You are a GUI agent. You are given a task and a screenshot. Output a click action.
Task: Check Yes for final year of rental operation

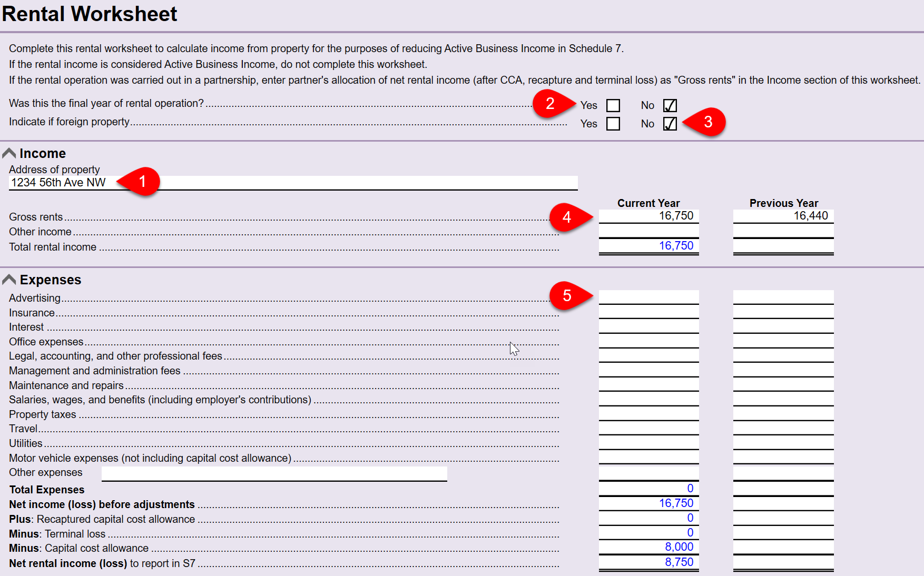click(613, 106)
